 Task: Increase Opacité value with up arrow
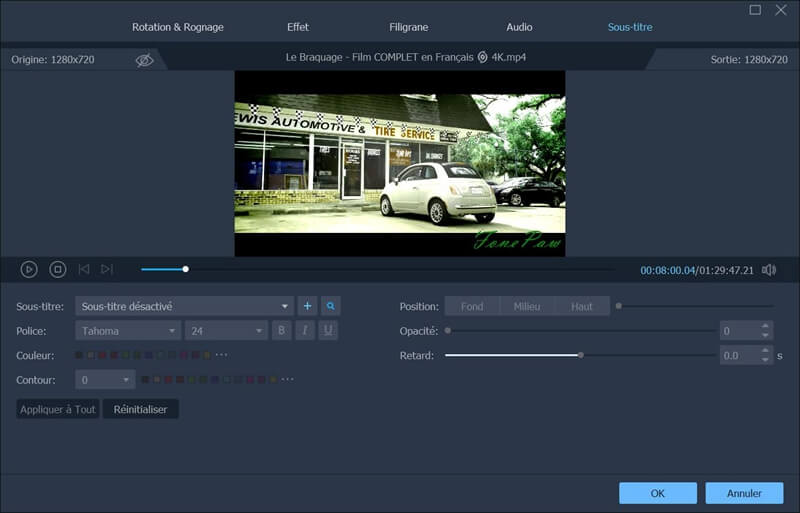[765, 326]
